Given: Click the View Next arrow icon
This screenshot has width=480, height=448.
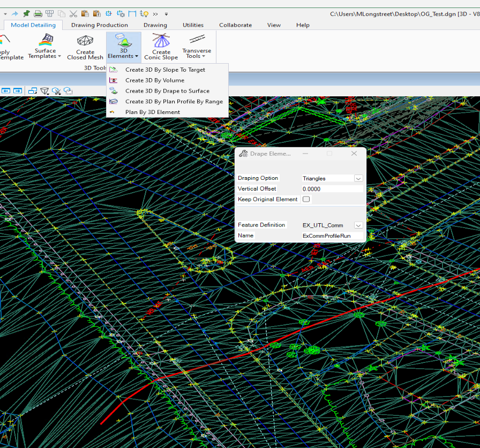Looking at the screenshot, I should (x=18, y=91).
